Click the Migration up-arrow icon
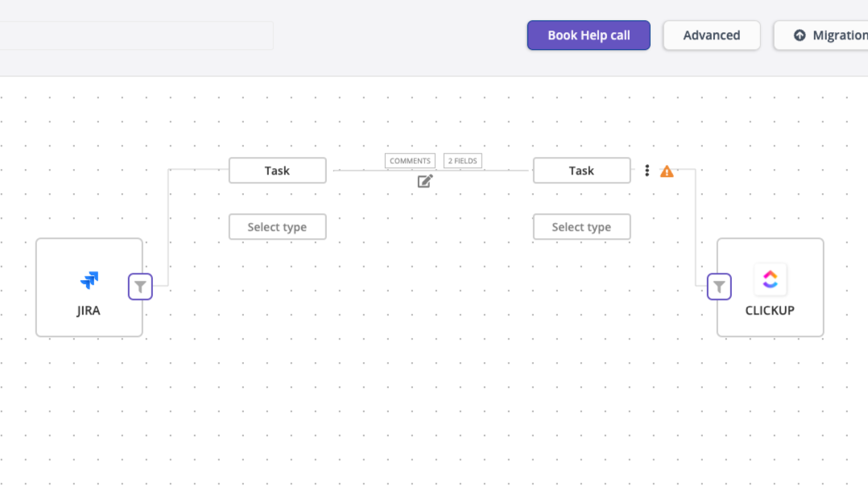The width and height of the screenshot is (868, 494). click(x=800, y=35)
